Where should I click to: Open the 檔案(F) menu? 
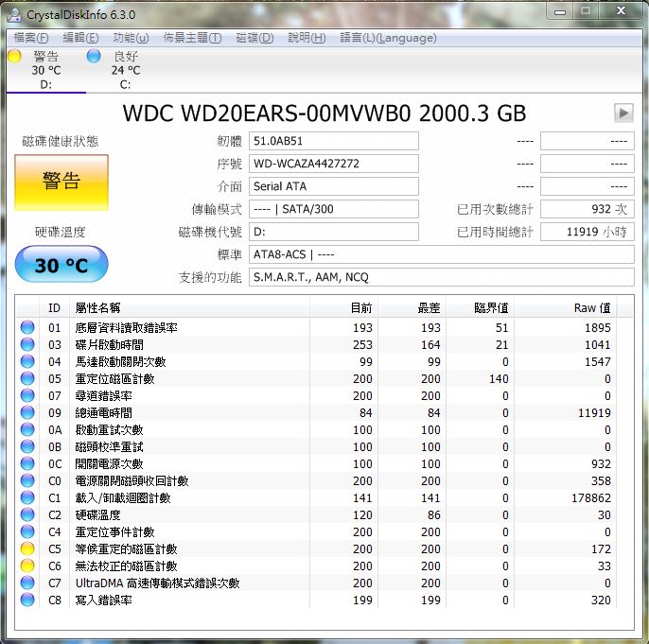pyautogui.click(x=31, y=38)
